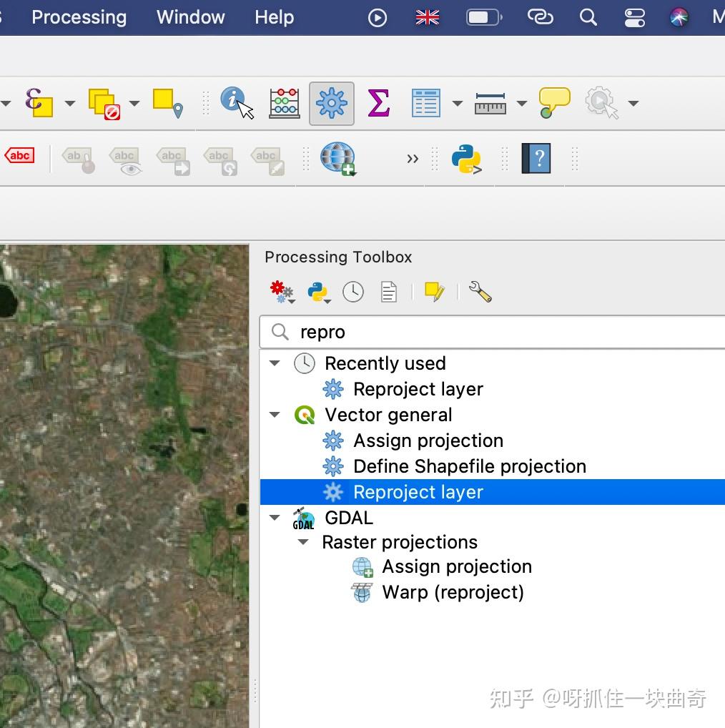Click Deselect features from all layers
Viewport: 725px width, 728px height.
tap(104, 104)
